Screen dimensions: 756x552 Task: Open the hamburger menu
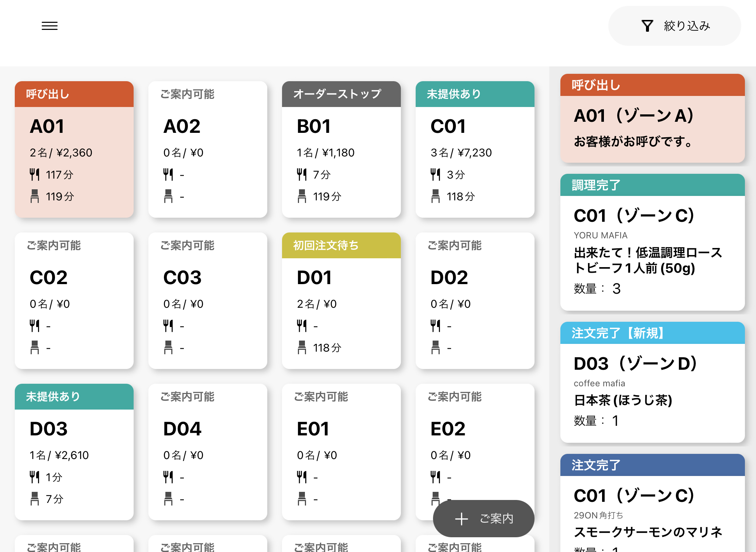point(49,26)
